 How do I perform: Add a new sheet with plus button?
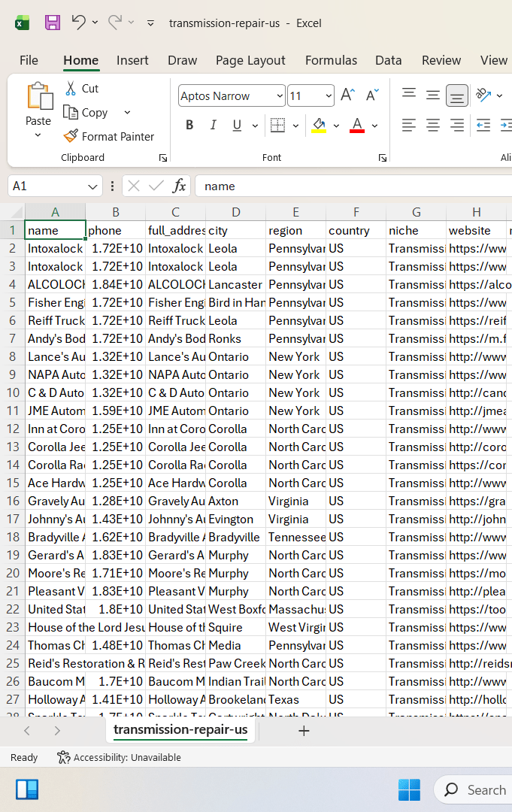tap(304, 731)
